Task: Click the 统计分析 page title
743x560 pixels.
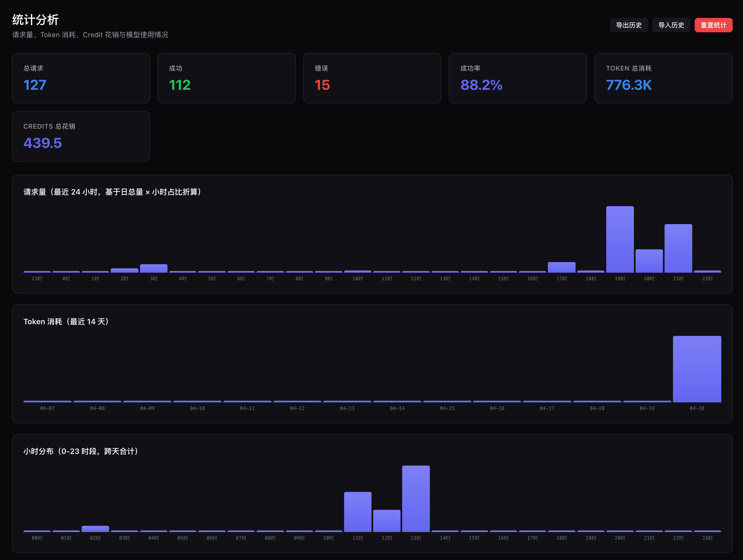Action: tap(35, 20)
